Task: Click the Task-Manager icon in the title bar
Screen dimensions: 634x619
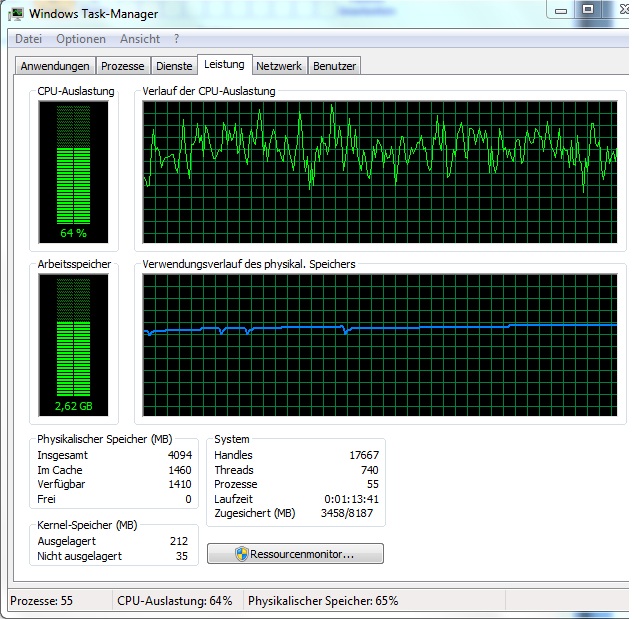Action: [16, 14]
